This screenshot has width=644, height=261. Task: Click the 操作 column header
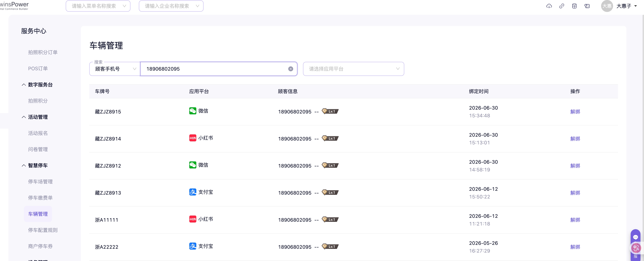tap(575, 91)
